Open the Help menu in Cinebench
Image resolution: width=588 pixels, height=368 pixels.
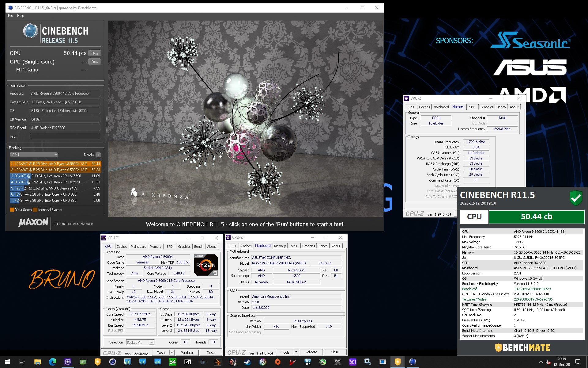(21, 16)
